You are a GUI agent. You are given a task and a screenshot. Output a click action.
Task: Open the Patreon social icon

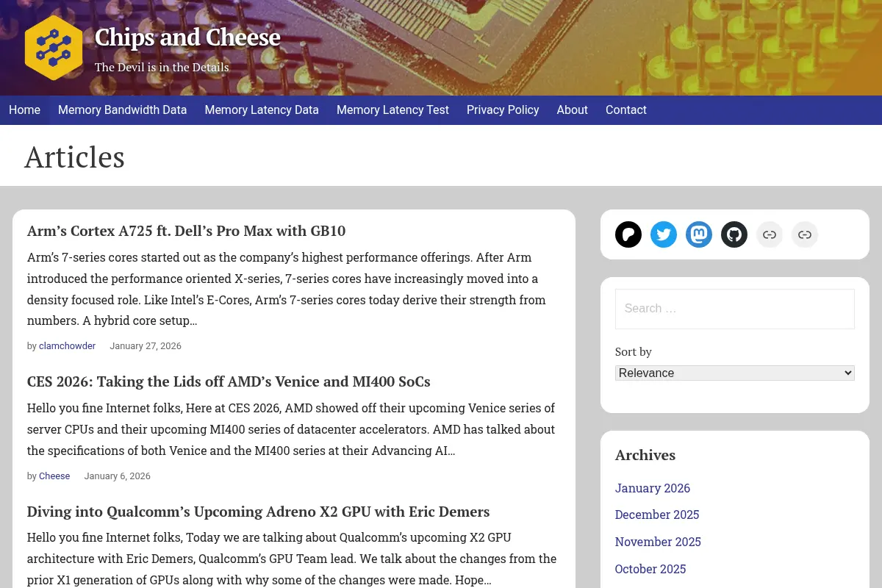(628, 234)
